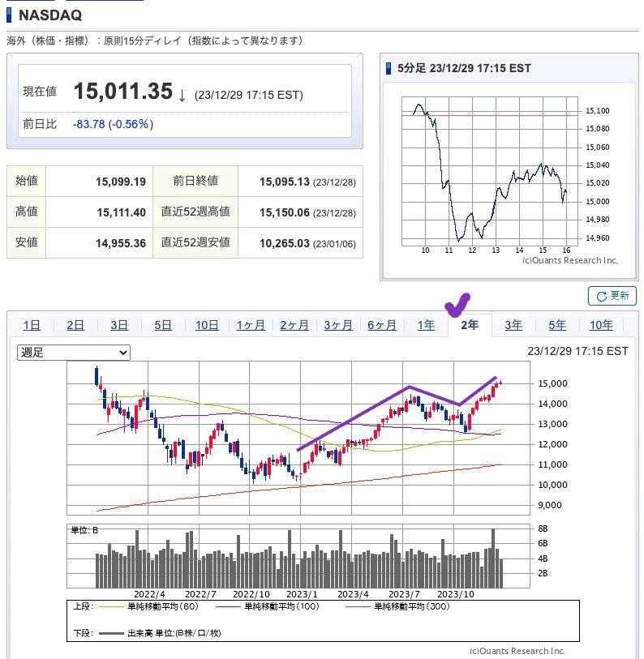This screenshot has width=644, height=659.
Task: Click the down-arrow next to current value
Action: (x=182, y=96)
